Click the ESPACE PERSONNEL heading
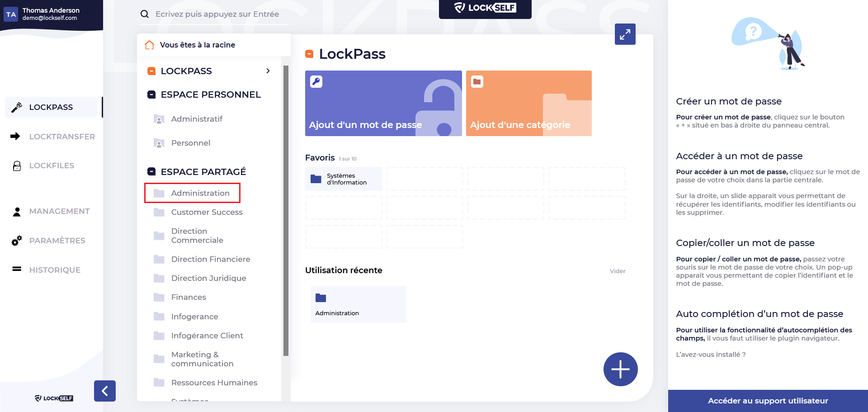Image resolution: width=868 pixels, height=412 pixels. coord(211,95)
